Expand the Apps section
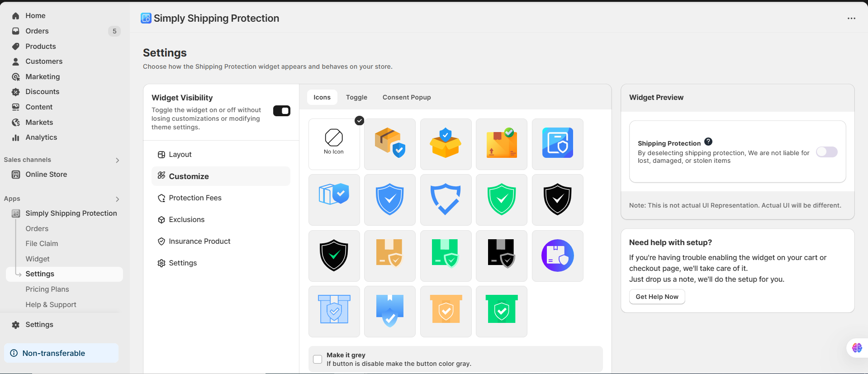Image resolution: width=868 pixels, height=374 pixels. click(117, 199)
